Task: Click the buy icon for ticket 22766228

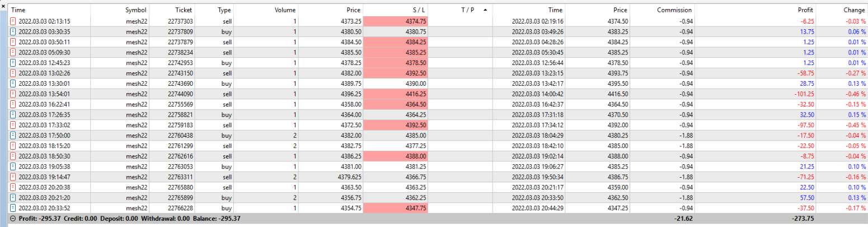Action: click(x=13, y=208)
